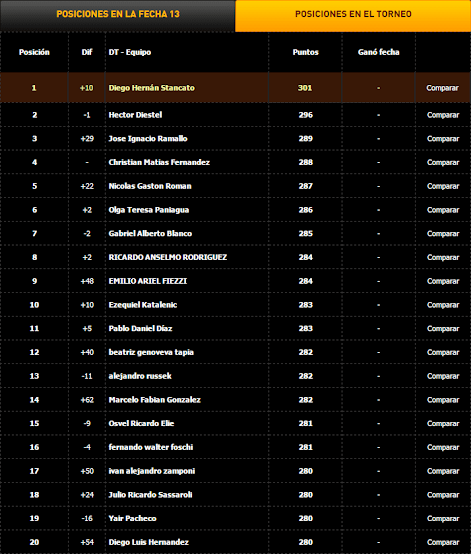The width and height of the screenshot is (471, 554).
Task: Click Comparar for Ricardo Anselmo Rodriguez
Action: [x=443, y=257]
